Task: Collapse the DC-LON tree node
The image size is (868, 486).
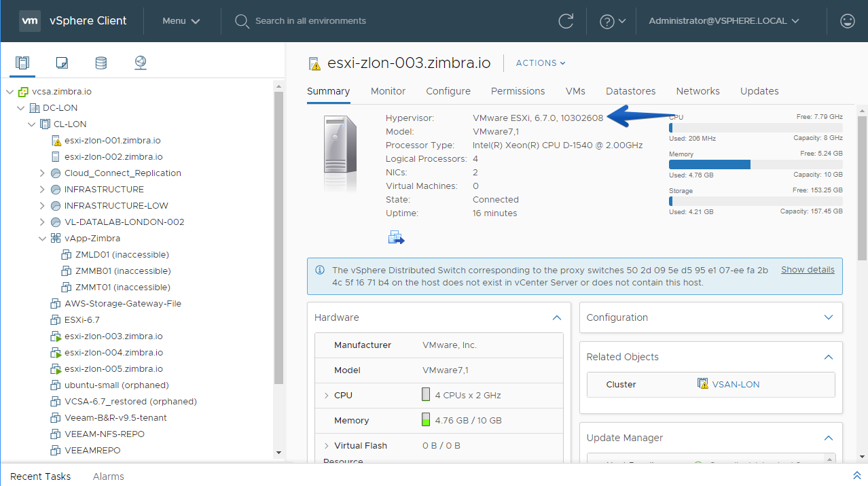Action: click(x=20, y=108)
